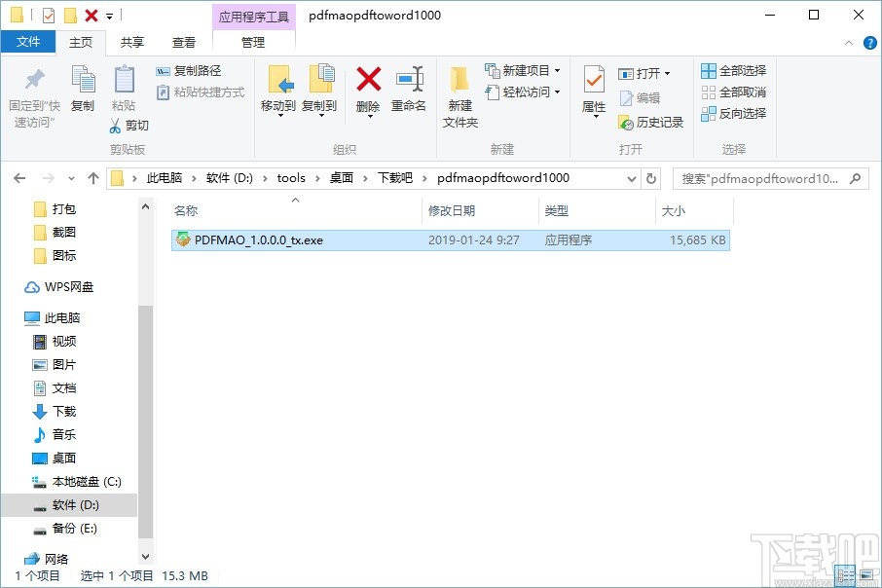Image resolution: width=882 pixels, height=588 pixels.
Task: Open 截图 folder in navigation pane
Action: (56, 233)
